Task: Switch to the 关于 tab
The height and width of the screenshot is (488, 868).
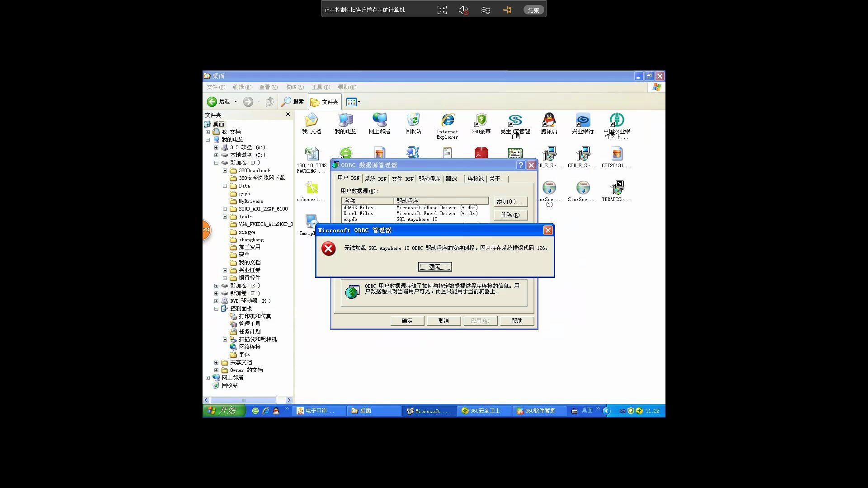Action: pos(495,179)
